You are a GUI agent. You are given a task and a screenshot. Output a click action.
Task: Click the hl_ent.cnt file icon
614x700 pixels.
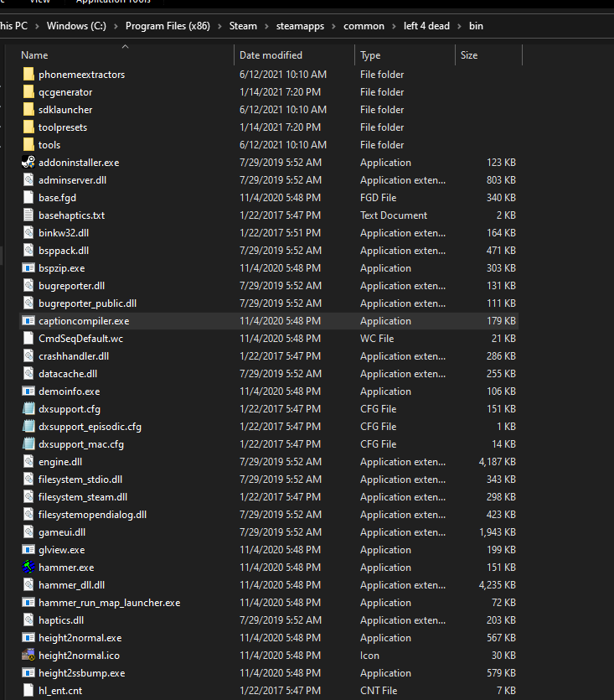point(28,690)
